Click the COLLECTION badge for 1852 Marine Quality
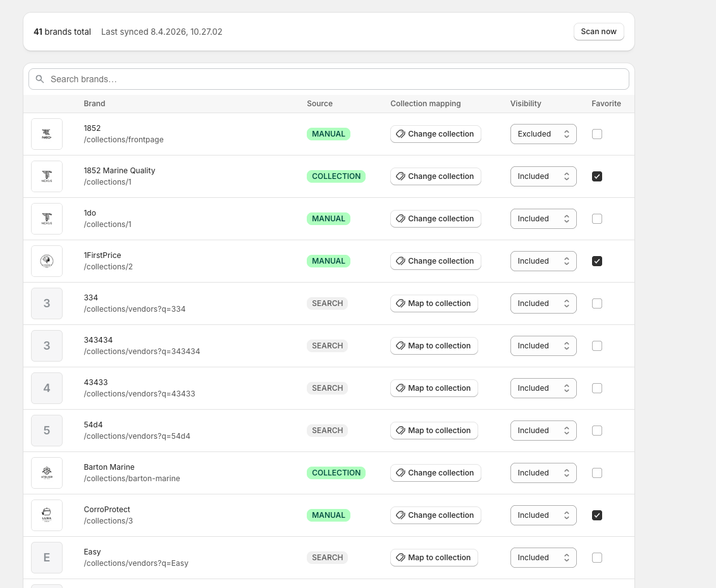This screenshot has height=588, width=716. (336, 176)
